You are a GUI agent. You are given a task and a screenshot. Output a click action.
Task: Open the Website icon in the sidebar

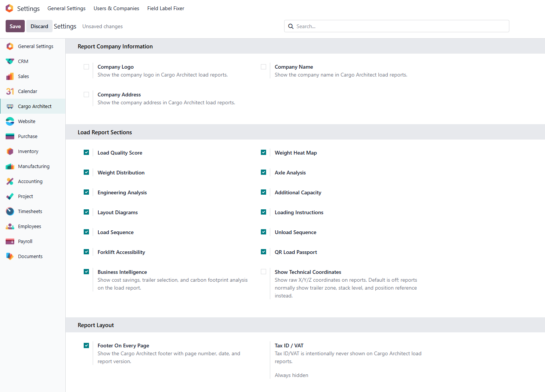pyautogui.click(x=10, y=121)
